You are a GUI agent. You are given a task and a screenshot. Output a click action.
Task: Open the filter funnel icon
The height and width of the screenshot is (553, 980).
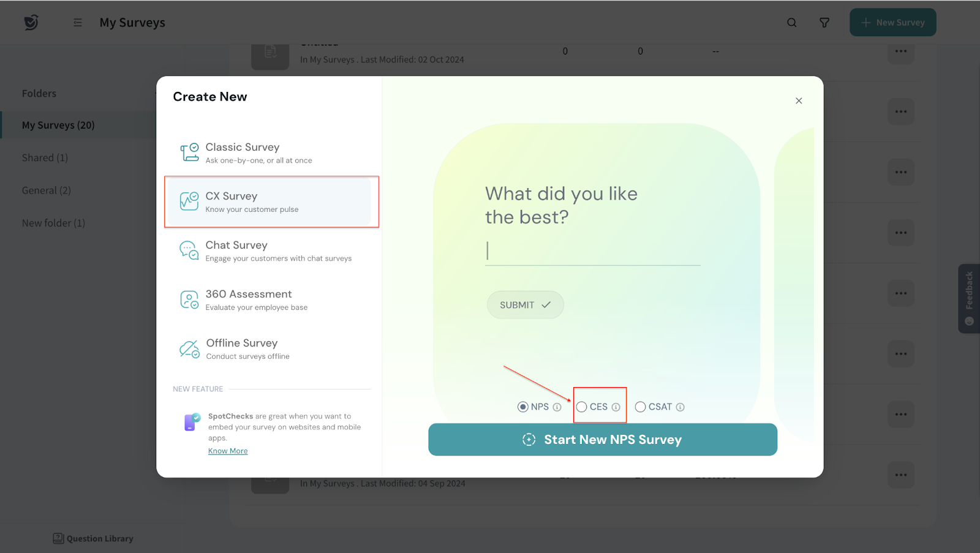click(x=824, y=23)
